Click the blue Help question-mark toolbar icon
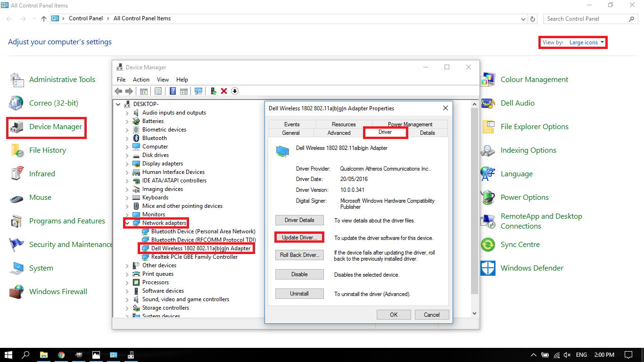 [173, 91]
